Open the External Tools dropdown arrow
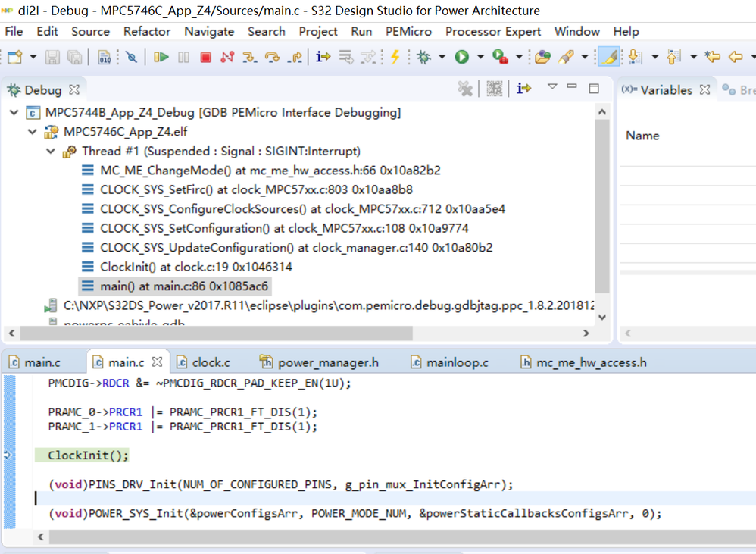The height and width of the screenshot is (554, 756). [519, 57]
